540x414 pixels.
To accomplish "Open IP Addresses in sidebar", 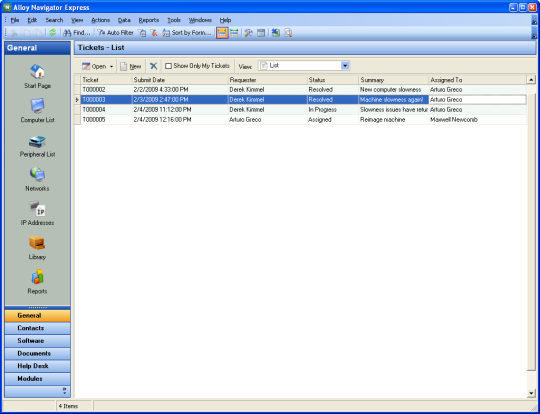I will point(37,213).
